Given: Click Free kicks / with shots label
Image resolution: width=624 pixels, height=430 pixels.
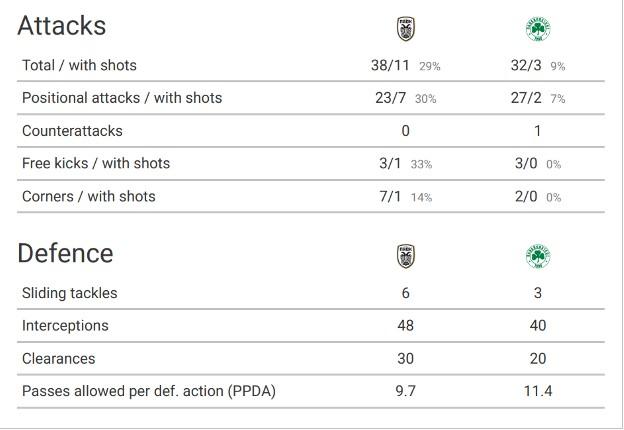Looking at the screenshot, I should pyautogui.click(x=96, y=163).
